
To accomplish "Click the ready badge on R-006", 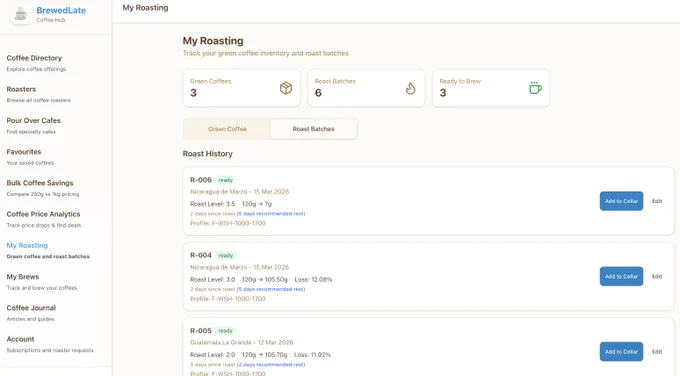I will click(x=226, y=180).
